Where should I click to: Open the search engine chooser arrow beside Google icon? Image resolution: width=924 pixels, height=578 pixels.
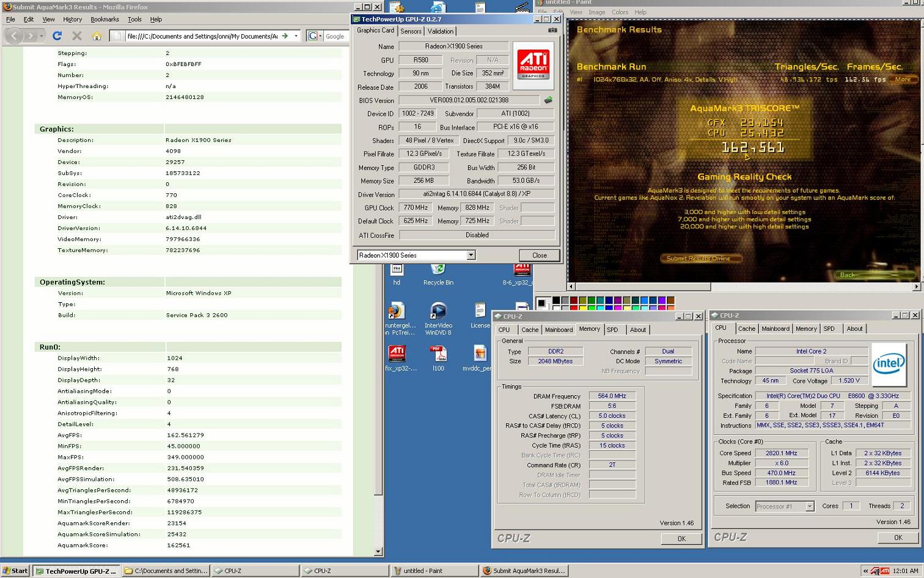point(320,36)
